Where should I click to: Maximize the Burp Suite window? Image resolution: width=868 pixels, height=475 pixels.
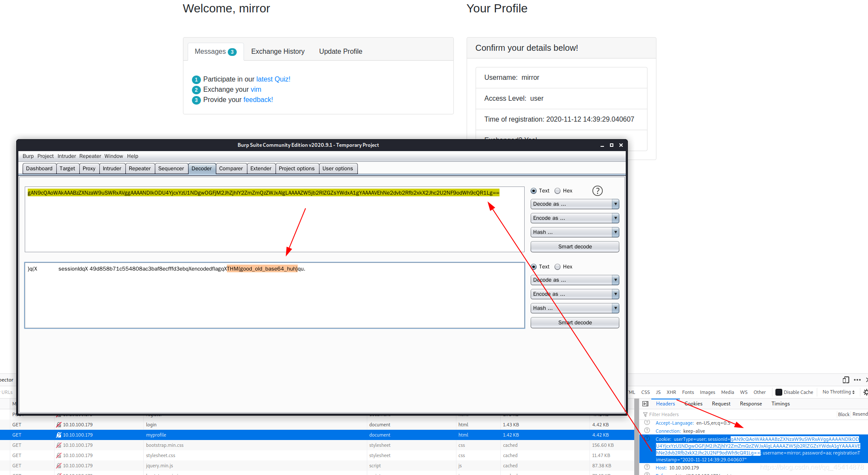point(611,145)
